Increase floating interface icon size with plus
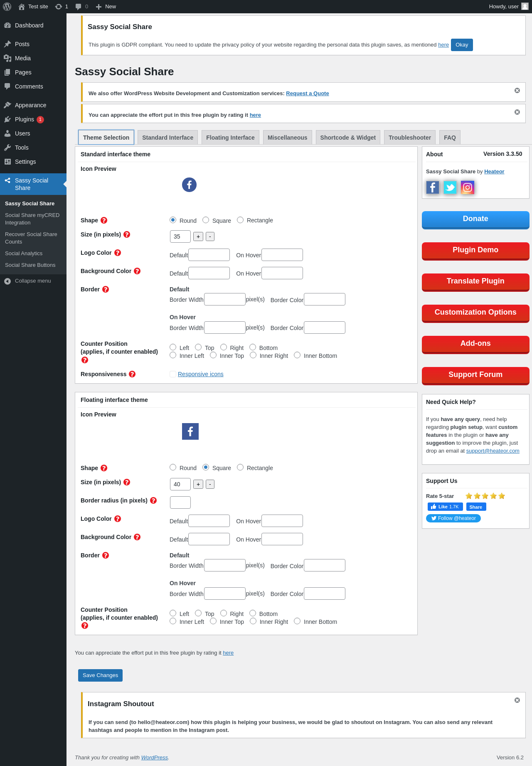The image size is (532, 766). click(x=198, y=484)
